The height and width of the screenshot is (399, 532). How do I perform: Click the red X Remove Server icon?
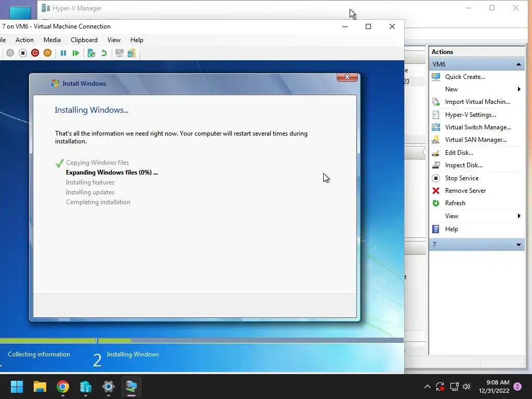pos(436,191)
